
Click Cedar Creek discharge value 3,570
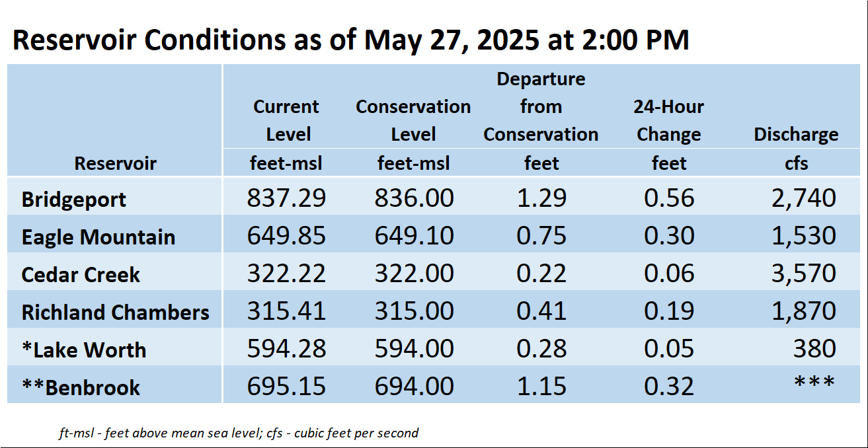click(803, 274)
